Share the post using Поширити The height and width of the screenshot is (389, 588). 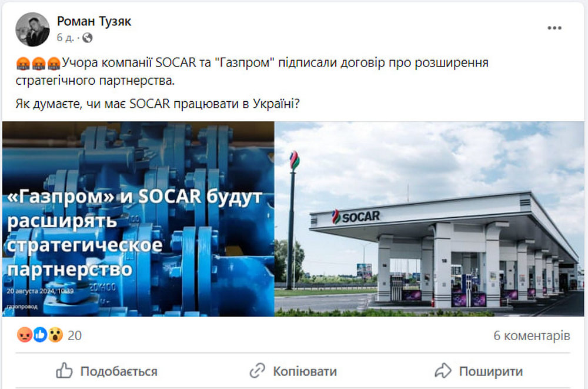click(x=479, y=371)
